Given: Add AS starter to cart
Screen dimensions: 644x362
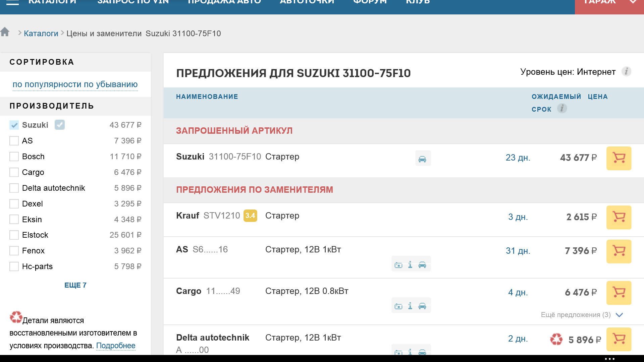Looking at the screenshot, I should (619, 251).
